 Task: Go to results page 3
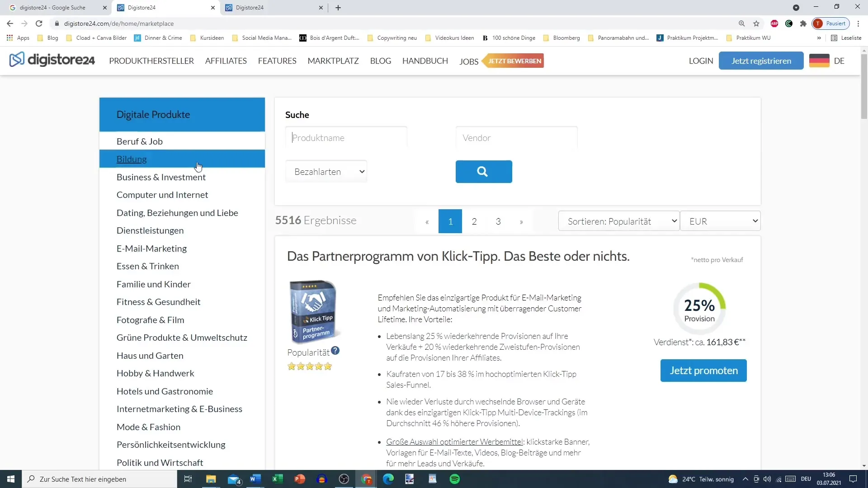pyautogui.click(x=498, y=221)
